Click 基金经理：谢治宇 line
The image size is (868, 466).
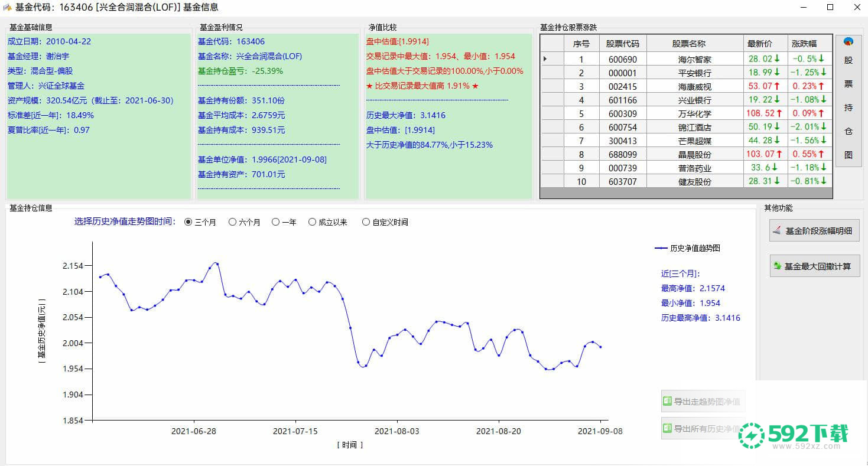point(38,56)
